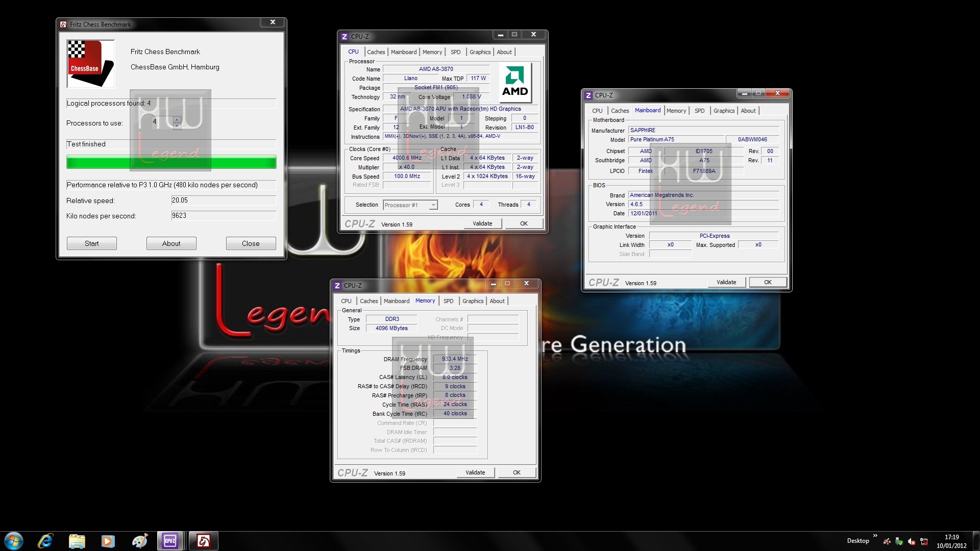
Task: Switch to Memory tab in CPU window
Action: (432, 52)
